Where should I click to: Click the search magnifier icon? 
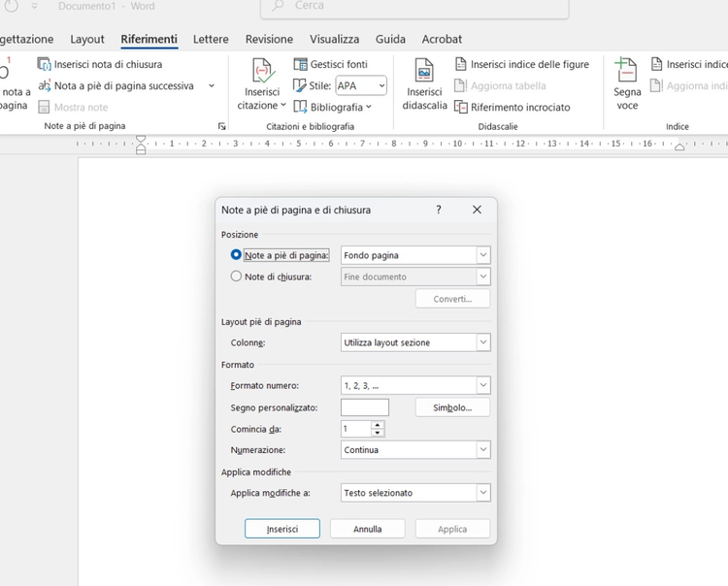coord(278,6)
